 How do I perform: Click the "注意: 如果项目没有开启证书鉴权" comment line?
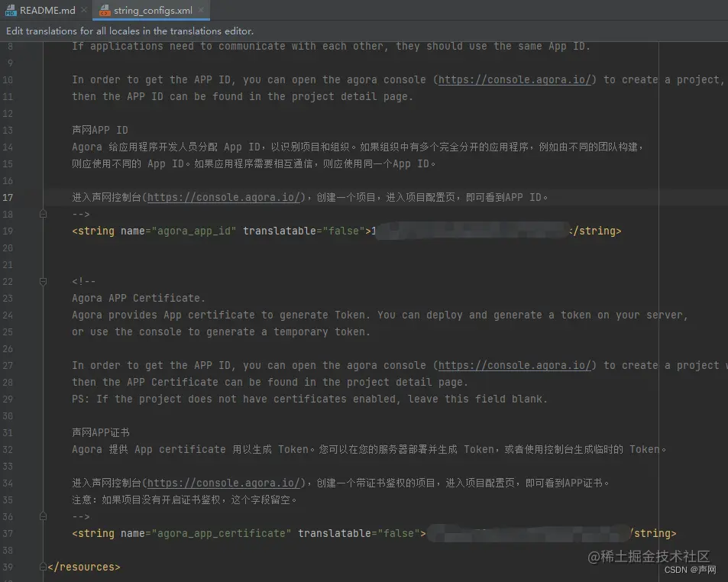pos(184,500)
